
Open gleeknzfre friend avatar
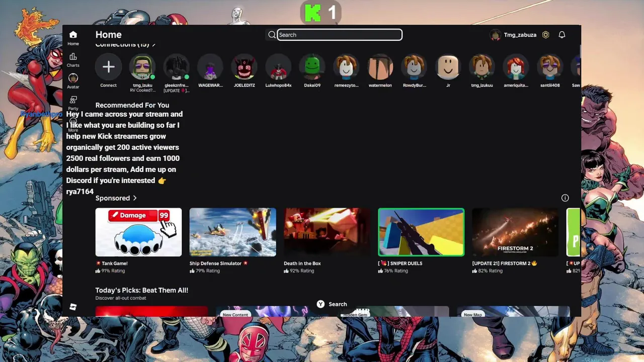(x=176, y=67)
